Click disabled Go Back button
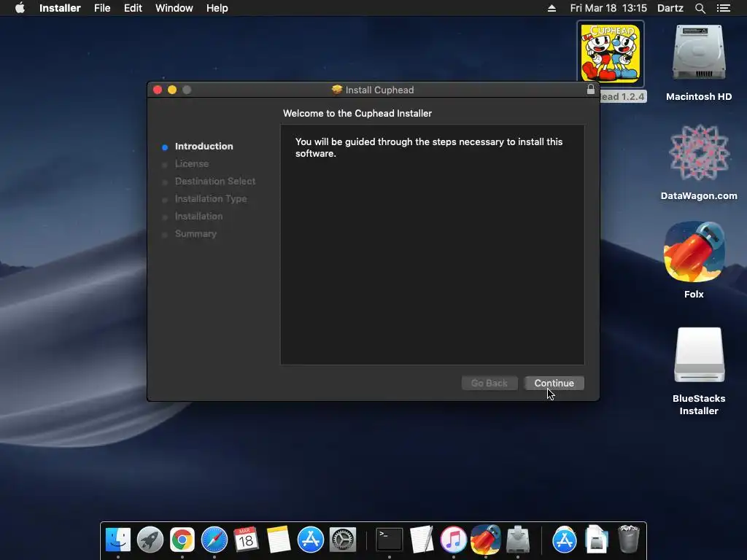Image resolution: width=747 pixels, height=560 pixels. pyautogui.click(x=489, y=384)
